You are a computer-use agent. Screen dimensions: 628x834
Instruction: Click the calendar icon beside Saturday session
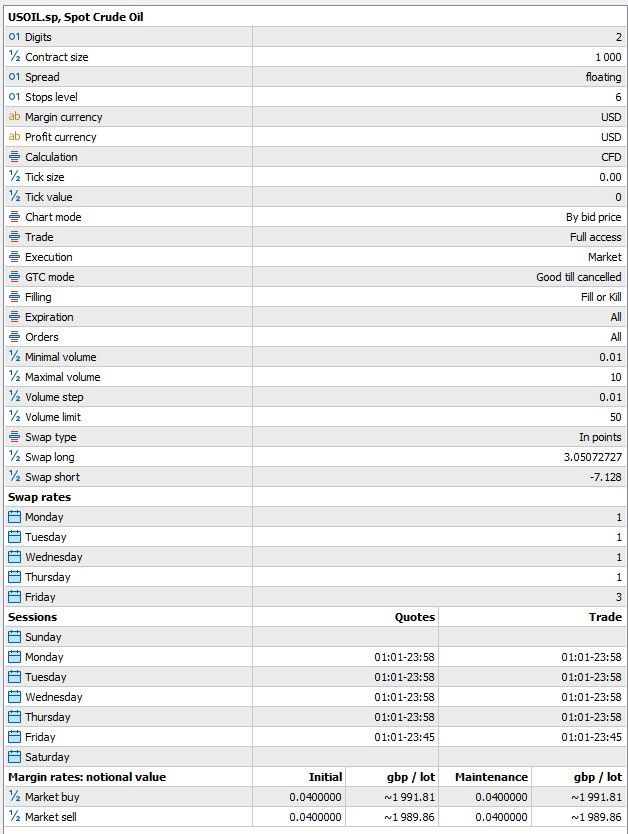[x=14, y=756]
